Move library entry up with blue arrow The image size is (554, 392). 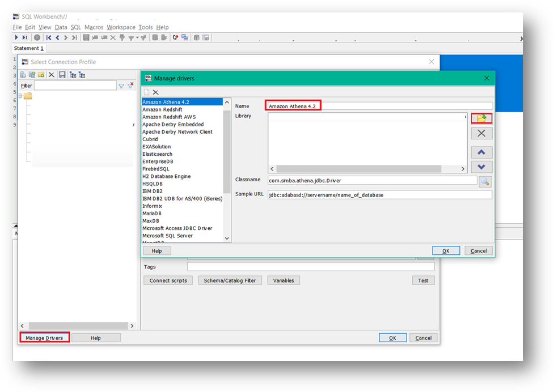tap(481, 152)
